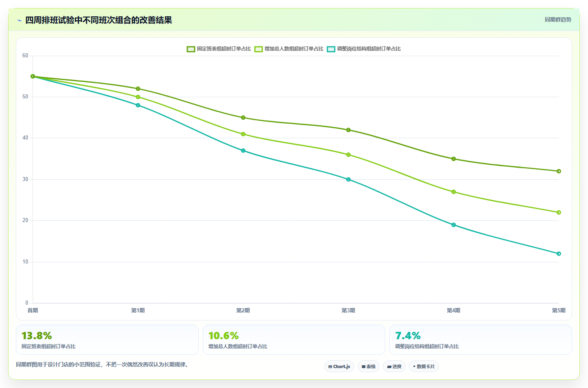The height and width of the screenshot is (388, 588).
Task: Click the 第2期 x-axis label
Action: (x=243, y=310)
